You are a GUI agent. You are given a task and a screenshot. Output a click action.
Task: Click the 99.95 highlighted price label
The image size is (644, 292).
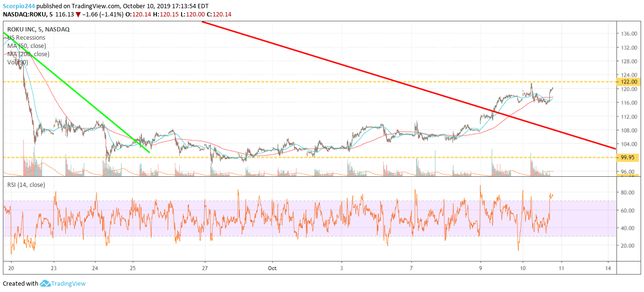click(x=629, y=157)
